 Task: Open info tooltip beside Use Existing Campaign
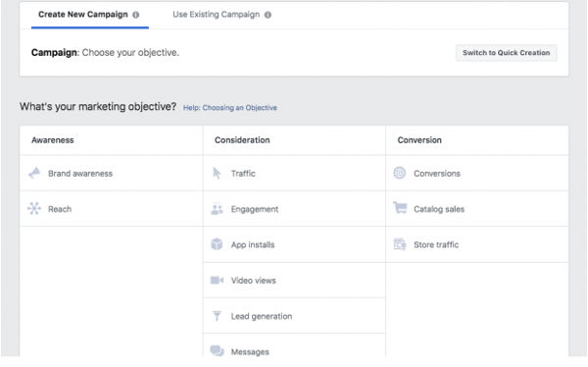click(x=268, y=15)
